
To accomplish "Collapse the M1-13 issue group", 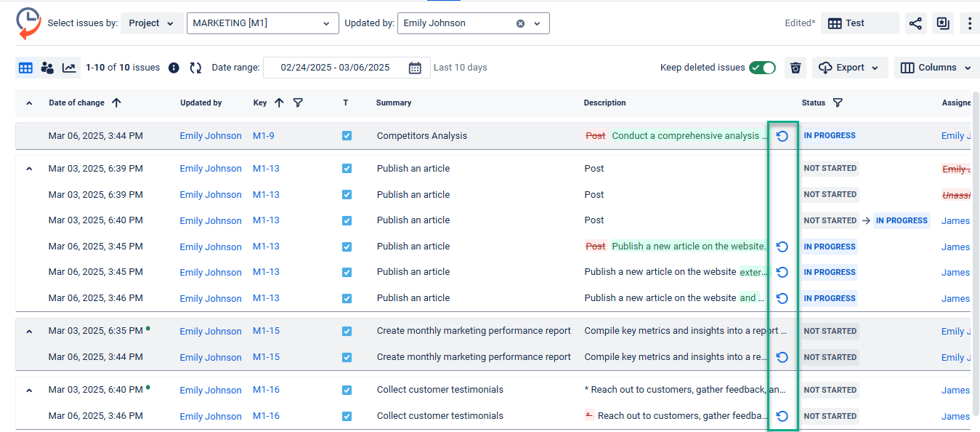I will [29, 169].
